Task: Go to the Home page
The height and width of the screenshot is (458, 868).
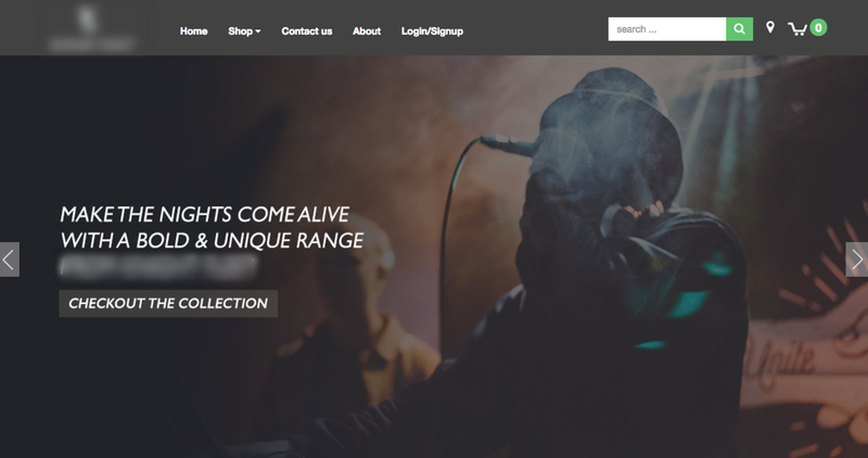Action: pyautogui.click(x=194, y=31)
